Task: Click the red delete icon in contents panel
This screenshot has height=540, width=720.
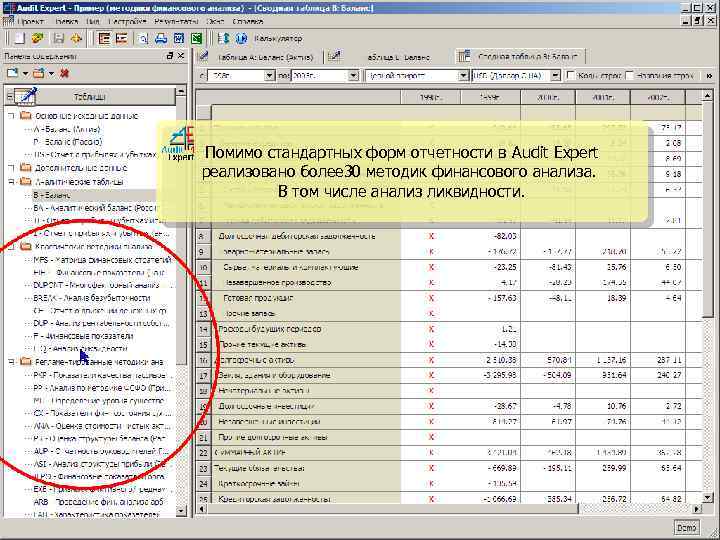Action: [65, 73]
